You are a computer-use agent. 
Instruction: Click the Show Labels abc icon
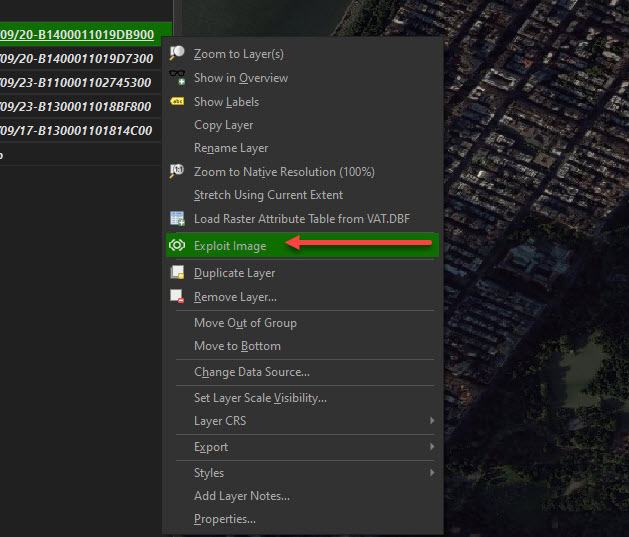click(177, 102)
